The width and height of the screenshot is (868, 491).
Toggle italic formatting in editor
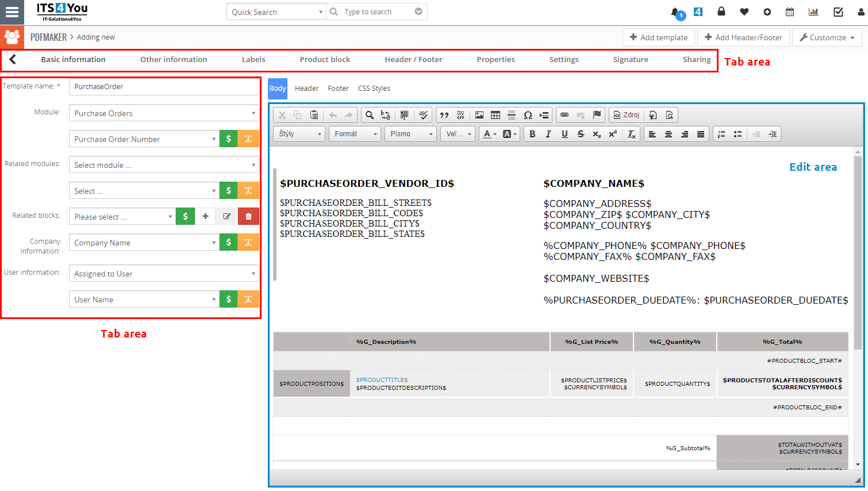pos(548,134)
